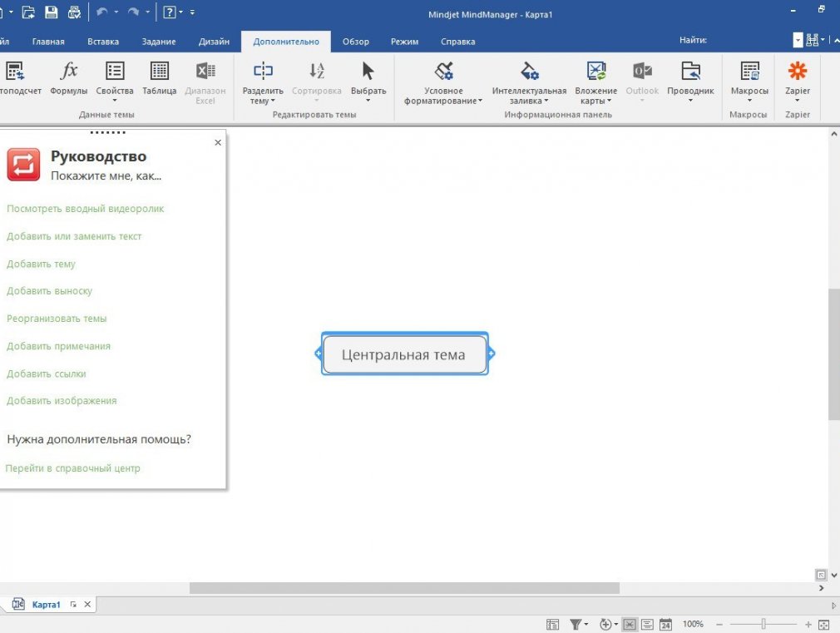840x633 pixels.
Task: Click the Разделить тему split icon
Action: pos(263,71)
